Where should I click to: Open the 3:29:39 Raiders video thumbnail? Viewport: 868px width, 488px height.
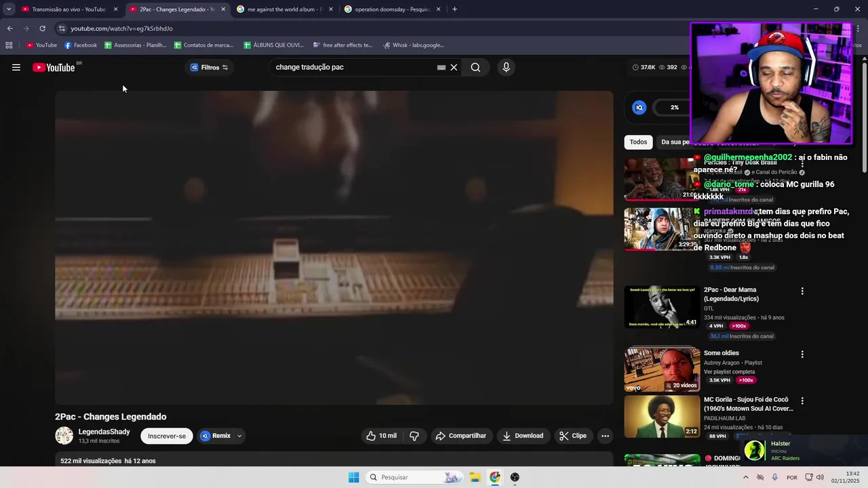click(662, 228)
